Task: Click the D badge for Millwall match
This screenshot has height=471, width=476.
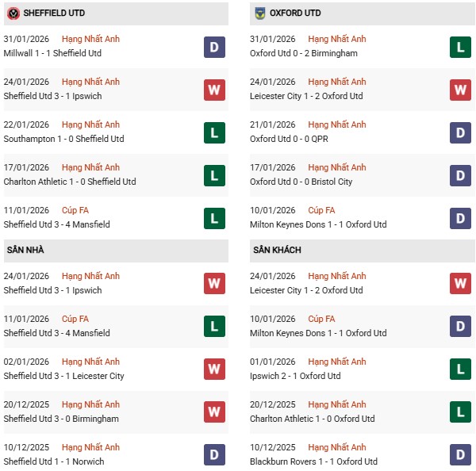Action: click(x=214, y=47)
